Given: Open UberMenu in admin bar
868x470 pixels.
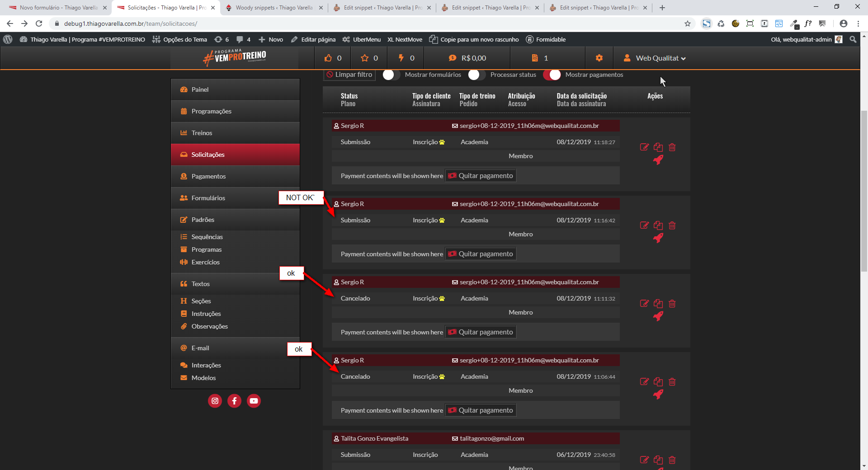Looking at the screenshot, I should [362, 39].
